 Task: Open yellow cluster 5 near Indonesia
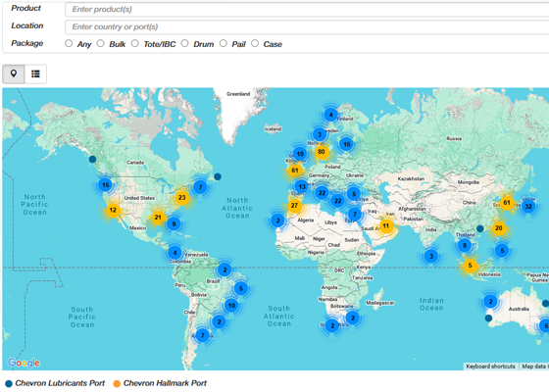[470, 266]
